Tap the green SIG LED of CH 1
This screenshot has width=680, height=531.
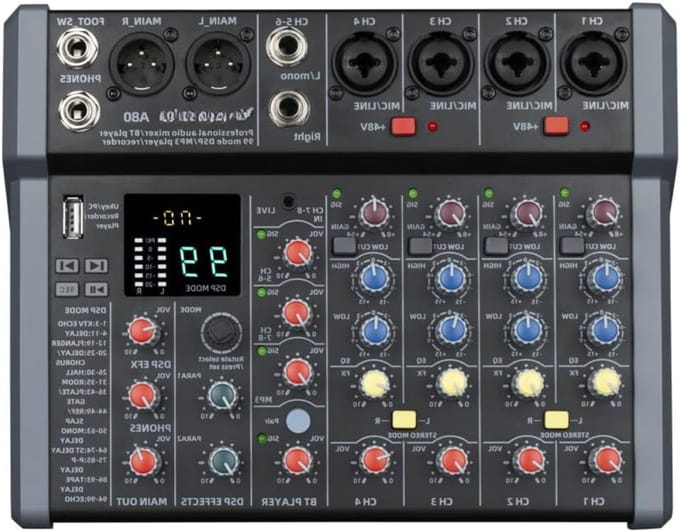(x=564, y=192)
